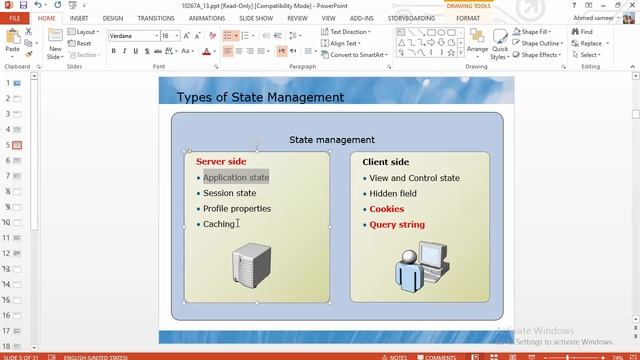This screenshot has height=360, width=640.
Task: Clear all formatting eraser icon
Action: 212,36
